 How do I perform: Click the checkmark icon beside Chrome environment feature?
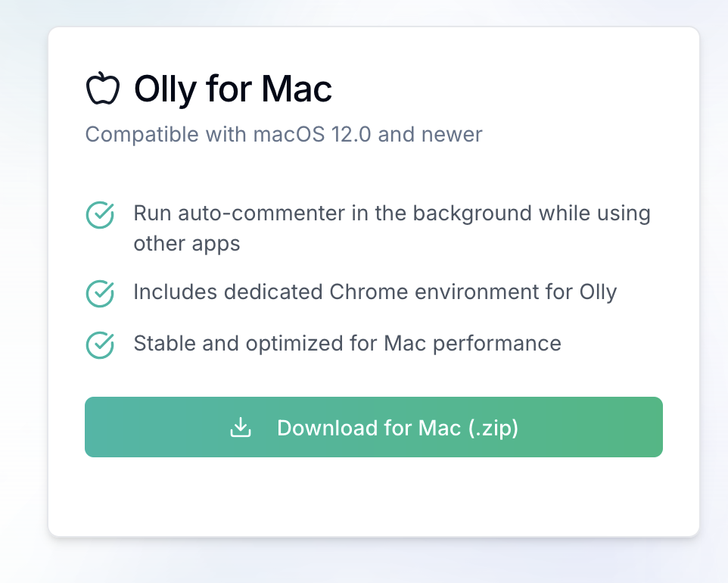tap(100, 293)
